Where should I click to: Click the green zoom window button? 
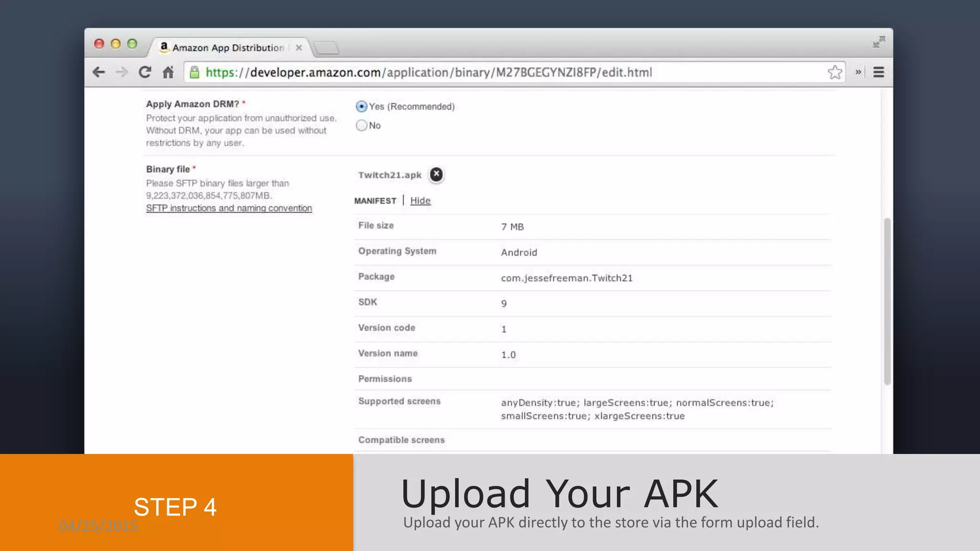coord(132,44)
